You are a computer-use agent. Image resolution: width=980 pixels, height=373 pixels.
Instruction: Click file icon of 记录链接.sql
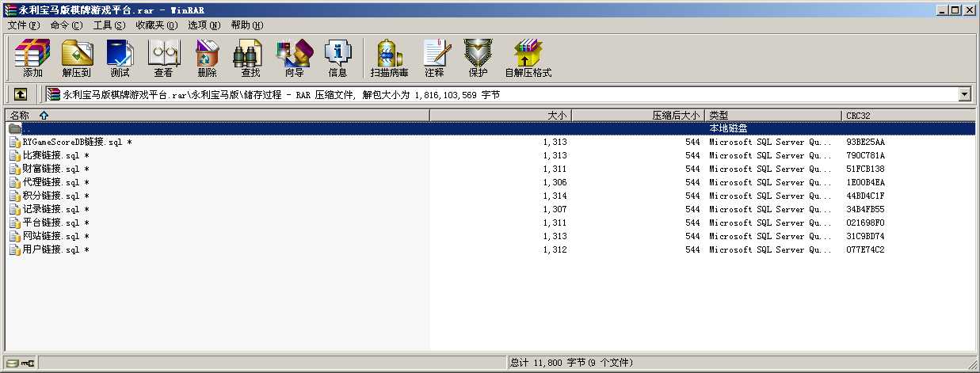(15, 209)
